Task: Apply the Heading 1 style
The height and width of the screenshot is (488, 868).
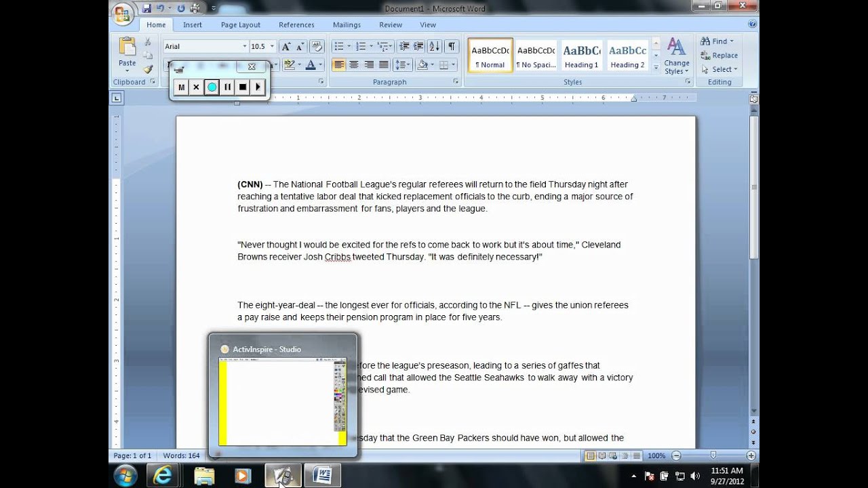Action: coord(582,55)
